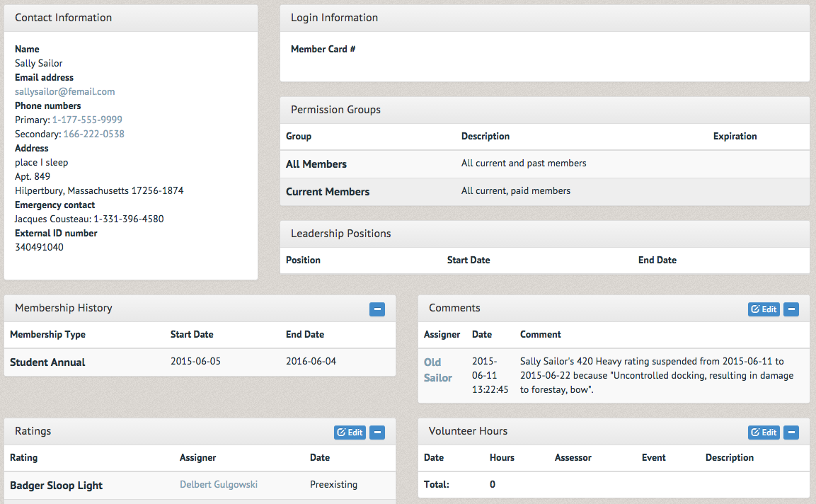Click All current, paid members description

click(x=516, y=191)
